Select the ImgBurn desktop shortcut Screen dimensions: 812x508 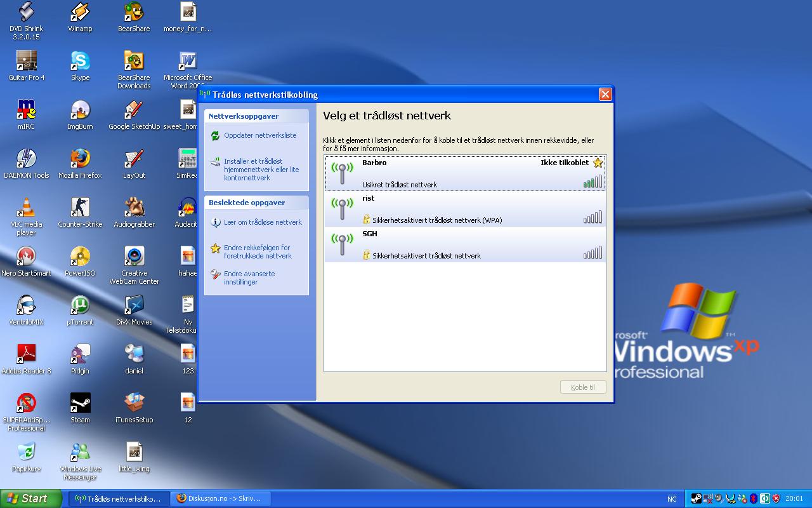tap(80, 115)
